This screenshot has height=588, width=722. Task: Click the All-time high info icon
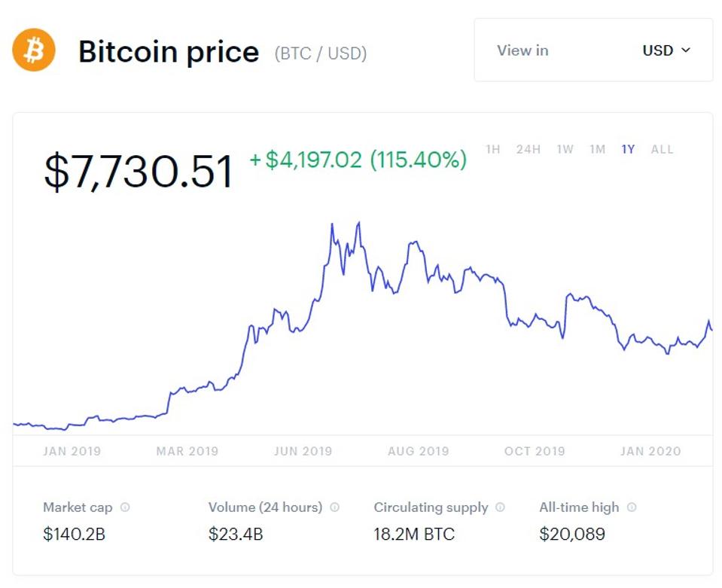coord(632,507)
